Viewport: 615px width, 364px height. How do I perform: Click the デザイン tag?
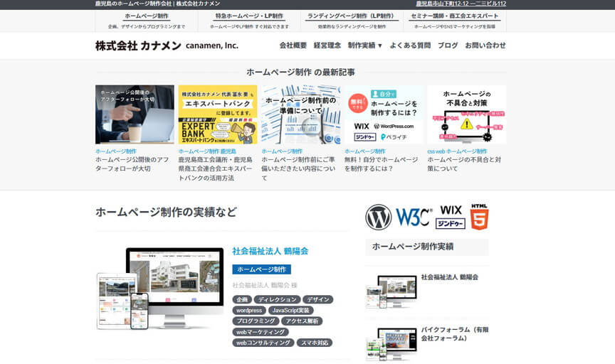click(x=318, y=299)
